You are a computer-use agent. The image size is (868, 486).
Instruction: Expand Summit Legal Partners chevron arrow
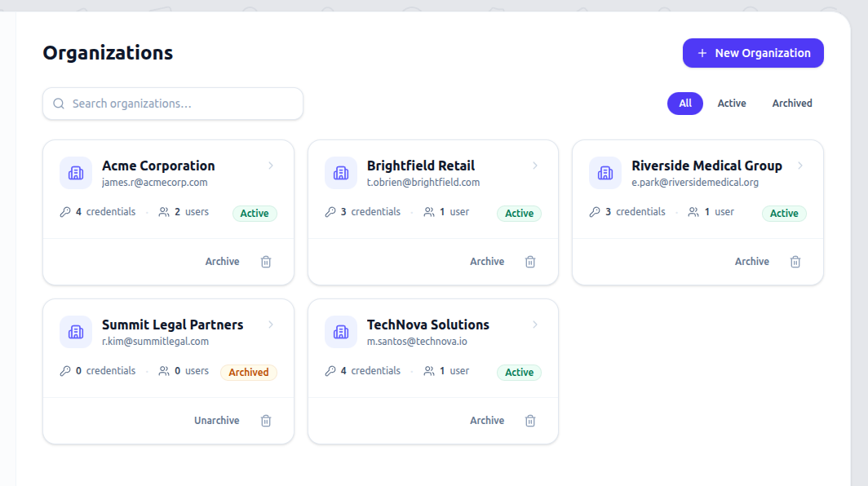[271, 325]
